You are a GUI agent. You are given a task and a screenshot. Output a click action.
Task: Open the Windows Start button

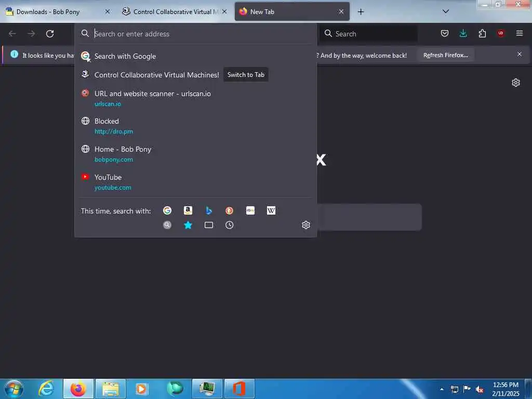point(14,389)
